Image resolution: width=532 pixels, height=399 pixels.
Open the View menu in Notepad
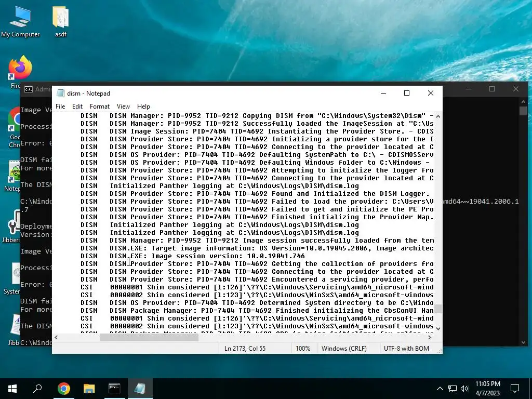[x=123, y=106]
